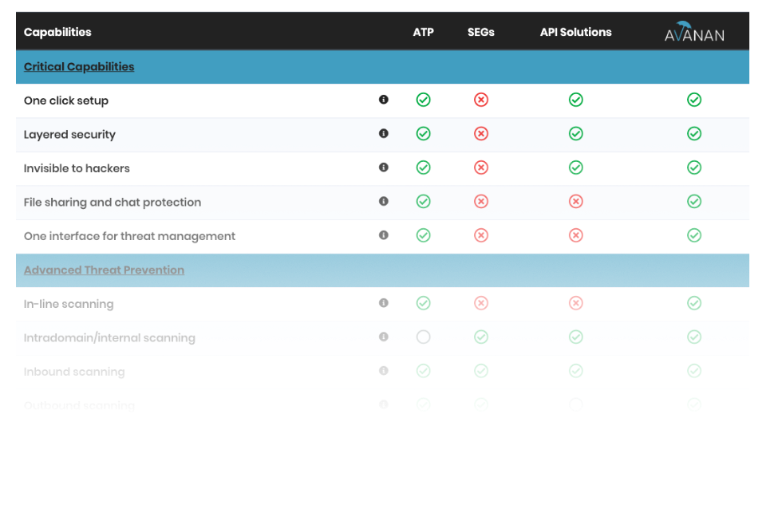Screen dimensions: 766x532
Task: Click API Solutions checkmark for Layered security
Action: [576, 133]
